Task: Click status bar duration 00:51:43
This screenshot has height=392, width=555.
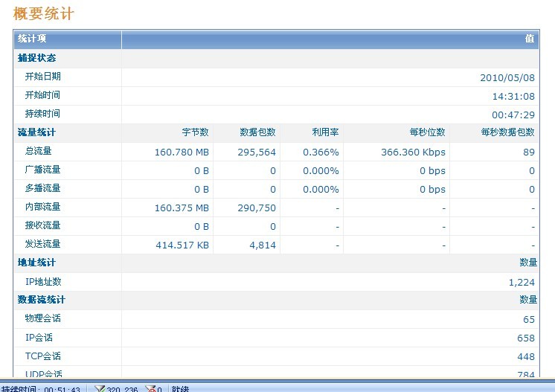Action: pyautogui.click(x=62, y=390)
